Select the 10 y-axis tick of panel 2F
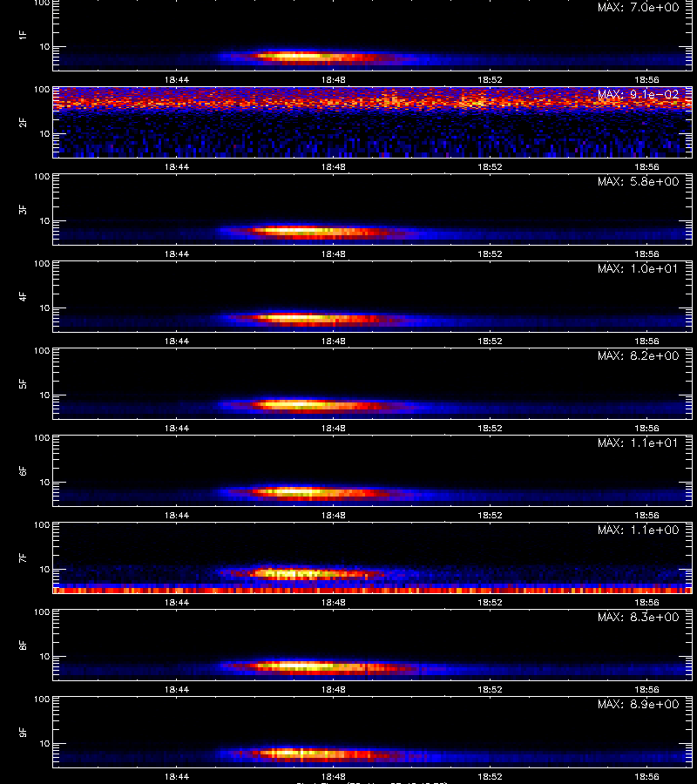 pyautogui.click(x=44, y=133)
